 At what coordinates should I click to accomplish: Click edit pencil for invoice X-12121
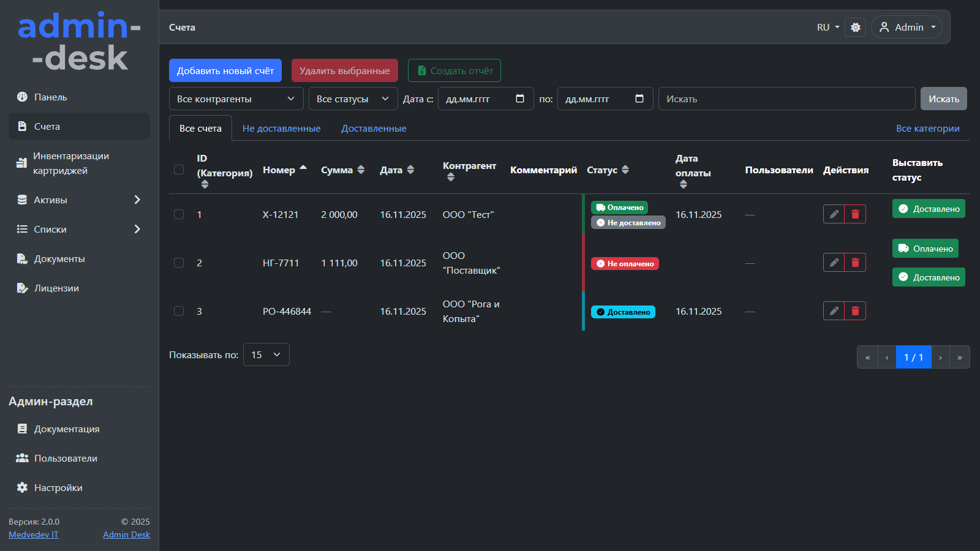[x=834, y=214]
